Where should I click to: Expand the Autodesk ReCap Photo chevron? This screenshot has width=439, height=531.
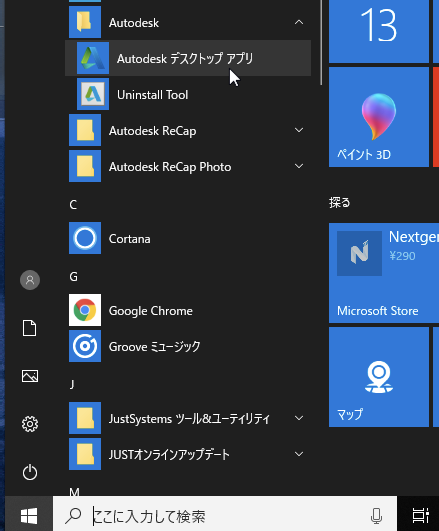(x=299, y=166)
